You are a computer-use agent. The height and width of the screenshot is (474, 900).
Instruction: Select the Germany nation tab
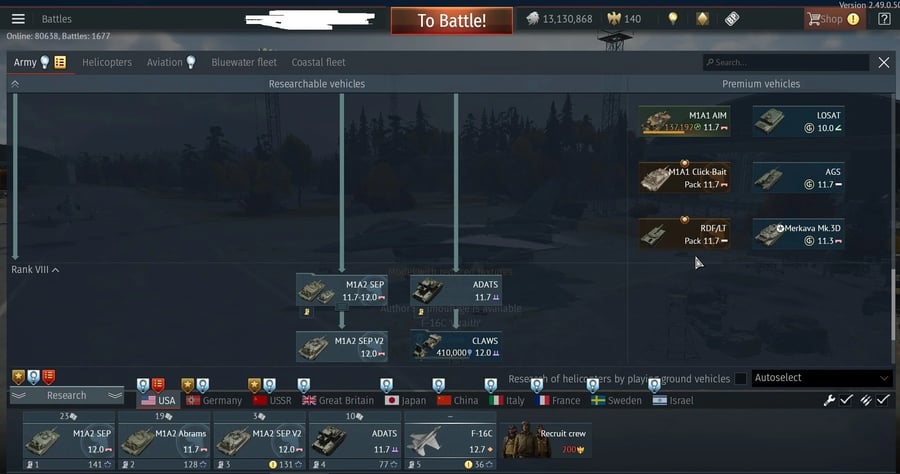tap(214, 400)
